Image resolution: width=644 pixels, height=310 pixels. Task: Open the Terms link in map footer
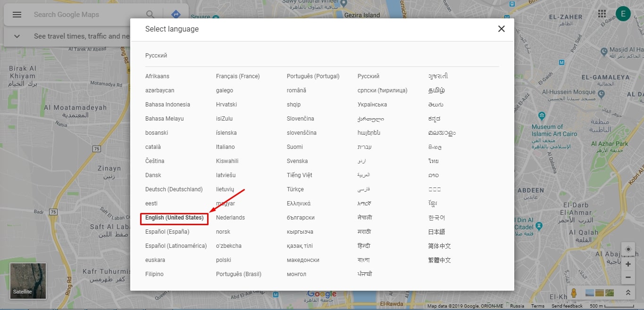click(538, 306)
